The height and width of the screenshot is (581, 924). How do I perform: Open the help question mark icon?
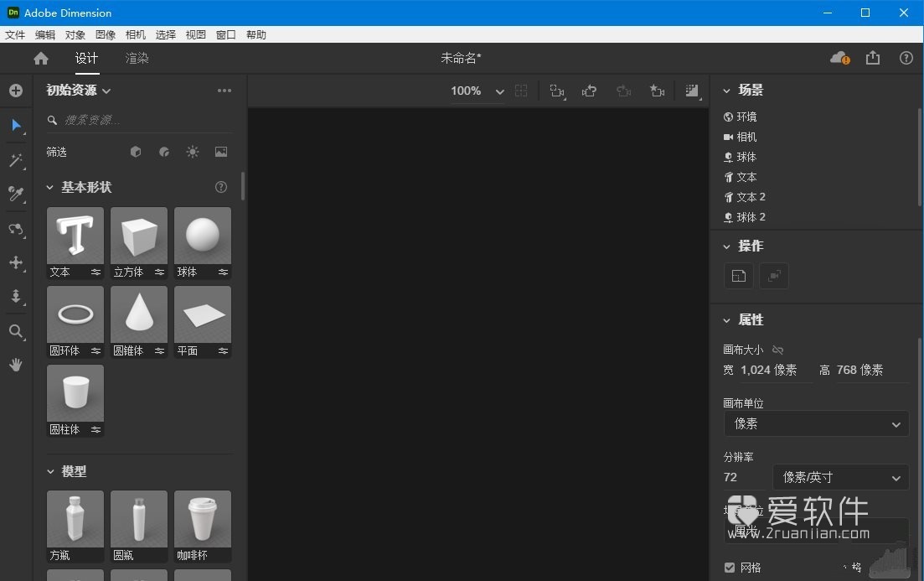(906, 58)
